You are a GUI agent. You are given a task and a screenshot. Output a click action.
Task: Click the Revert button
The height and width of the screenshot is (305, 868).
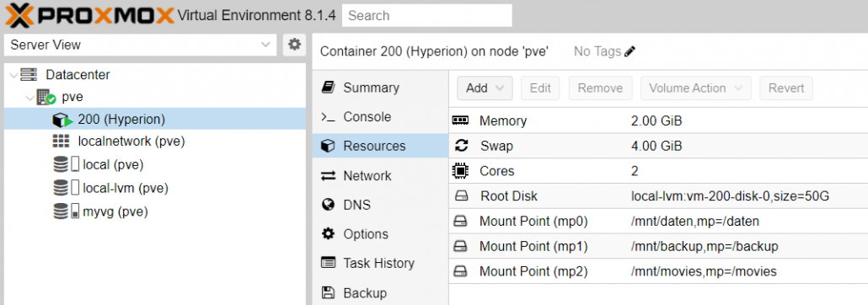point(786,88)
